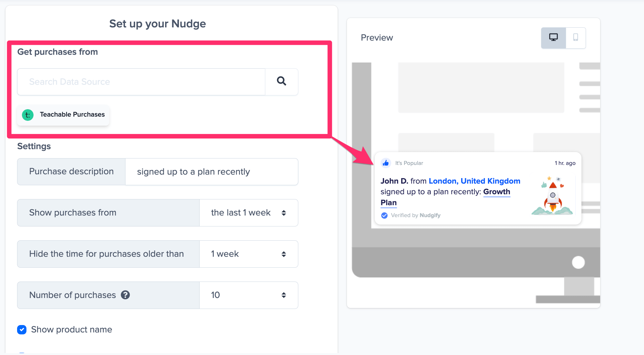Viewport: 644px width, 355px height.
Task: Click the Purchase description text field
Action: pos(211,172)
